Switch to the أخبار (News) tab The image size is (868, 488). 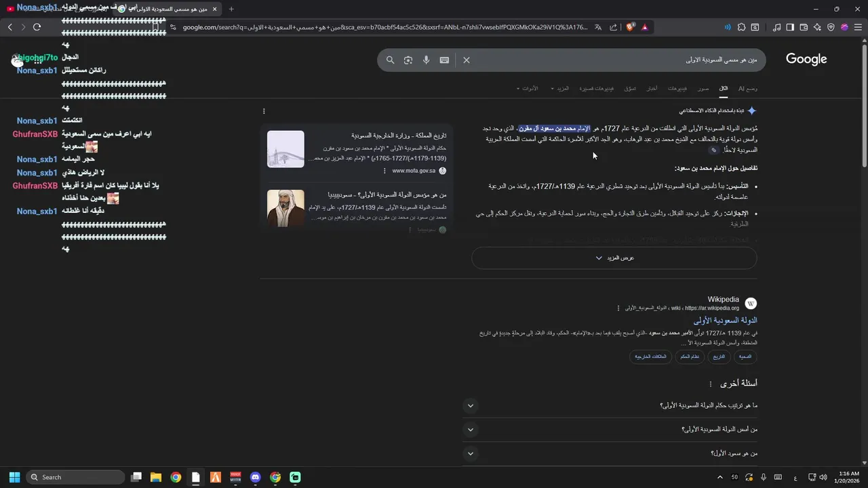[x=652, y=88]
